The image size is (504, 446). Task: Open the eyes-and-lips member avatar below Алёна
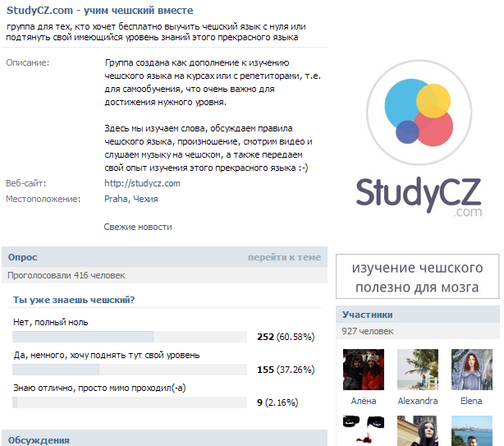(363, 431)
